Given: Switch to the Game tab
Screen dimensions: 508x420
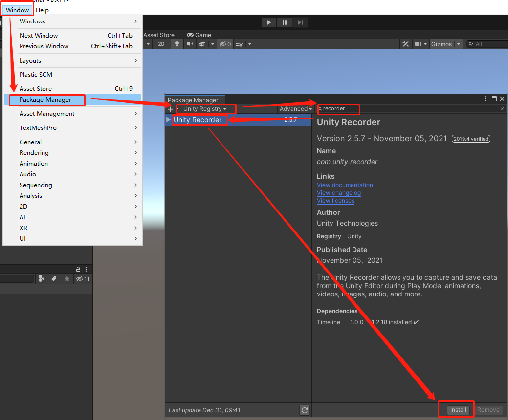Looking at the screenshot, I should 199,35.
